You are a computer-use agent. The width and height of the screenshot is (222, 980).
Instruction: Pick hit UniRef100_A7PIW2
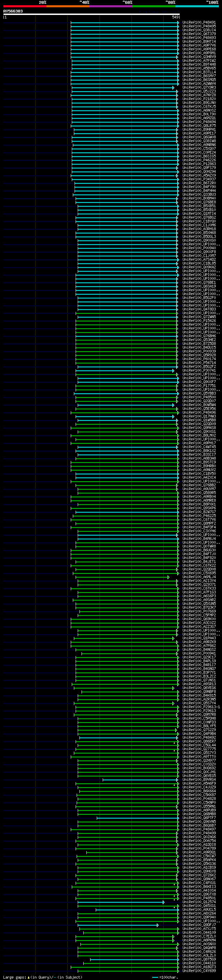point(199,60)
